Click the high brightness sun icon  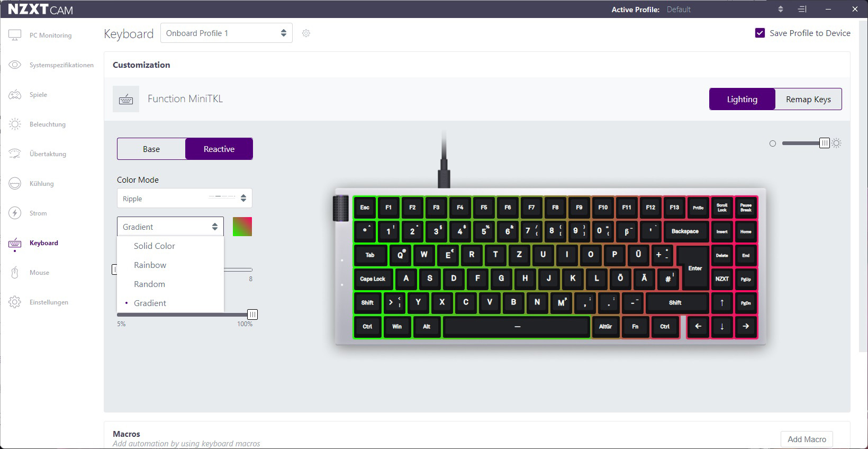(837, 143)
